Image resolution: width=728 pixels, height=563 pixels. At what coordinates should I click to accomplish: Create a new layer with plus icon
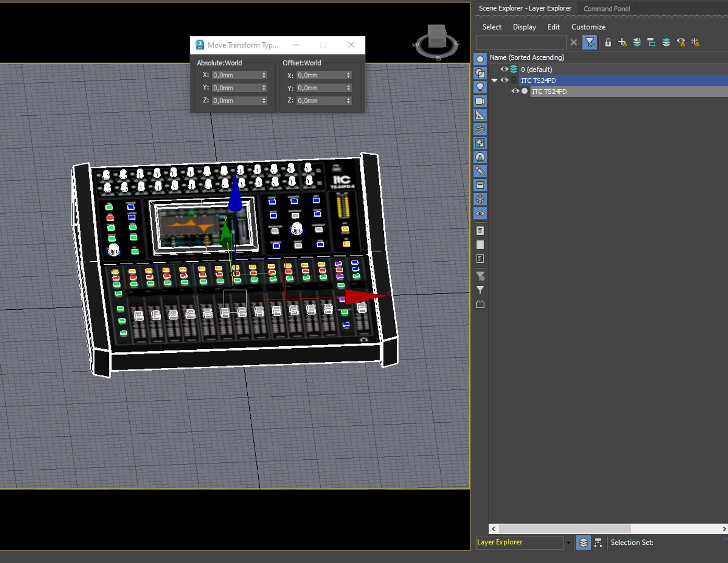pos(622,42)
